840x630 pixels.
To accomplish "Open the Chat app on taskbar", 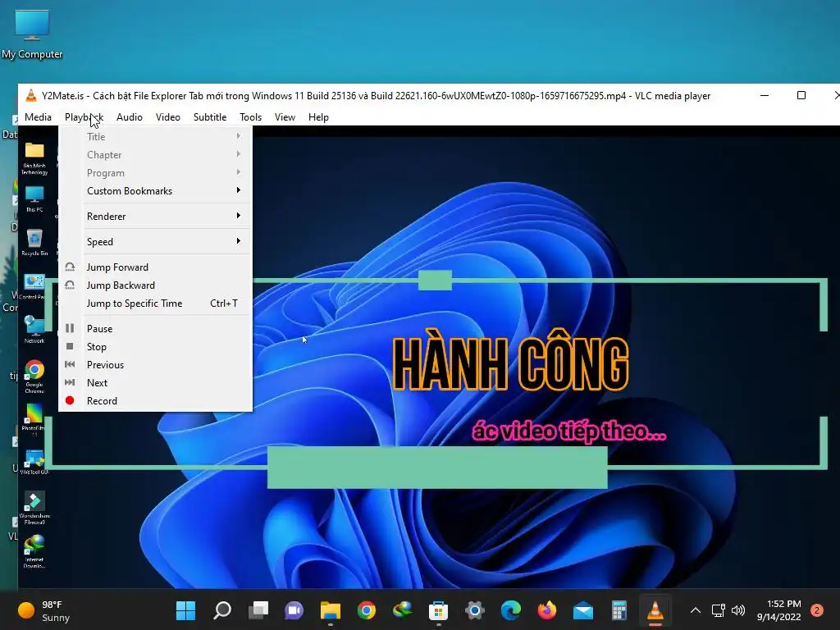I will 294,610.
